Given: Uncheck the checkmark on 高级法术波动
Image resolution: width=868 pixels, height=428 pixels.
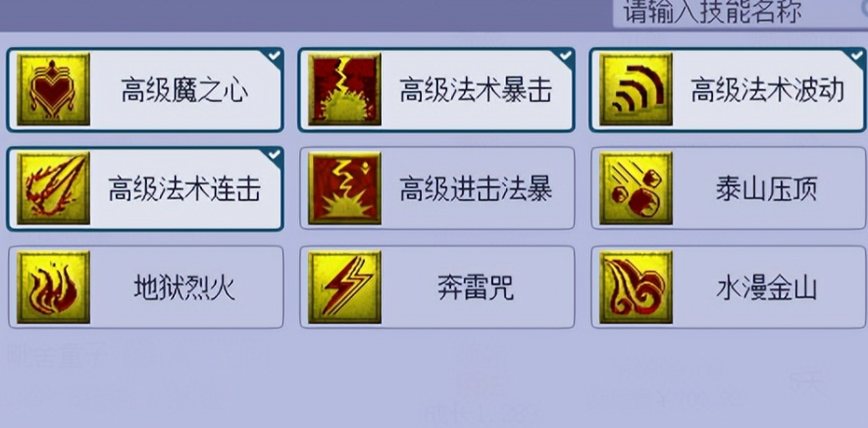Looking at the screenshot, I should 856,56.
